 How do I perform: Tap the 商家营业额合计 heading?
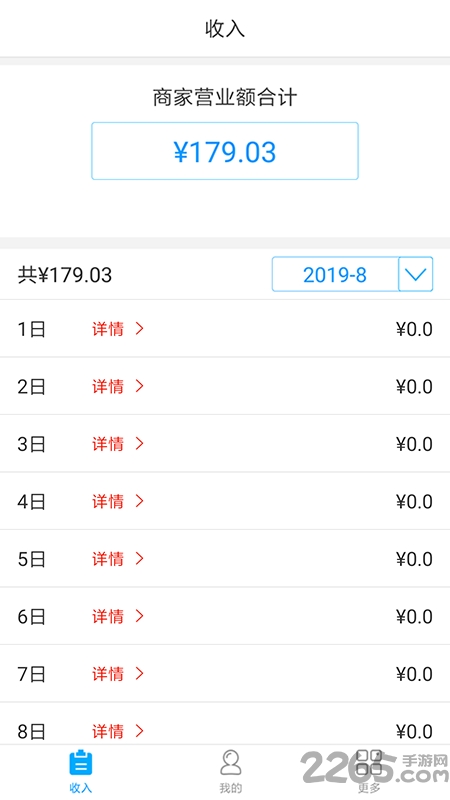225,97
